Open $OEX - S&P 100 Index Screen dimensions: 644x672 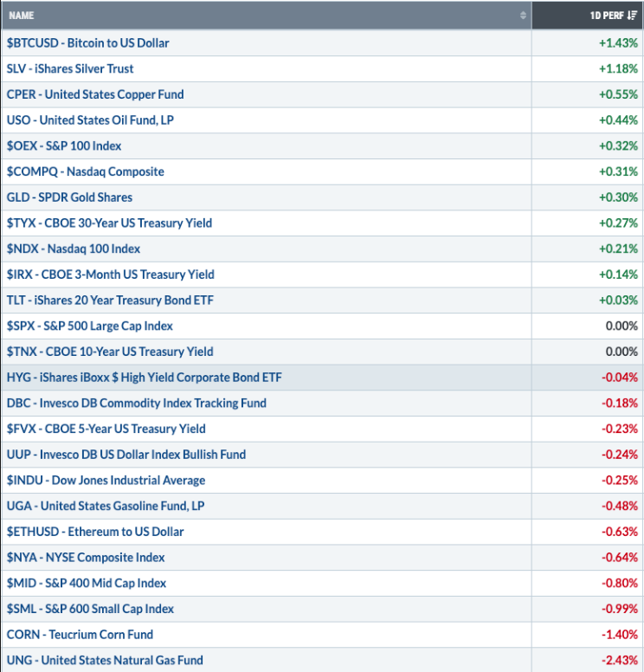64,145
